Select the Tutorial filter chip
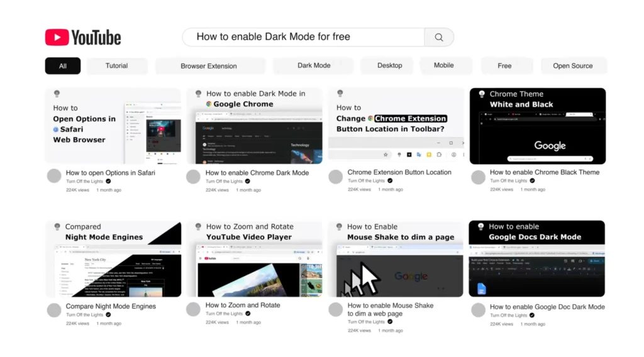 [x=116, y=65]
